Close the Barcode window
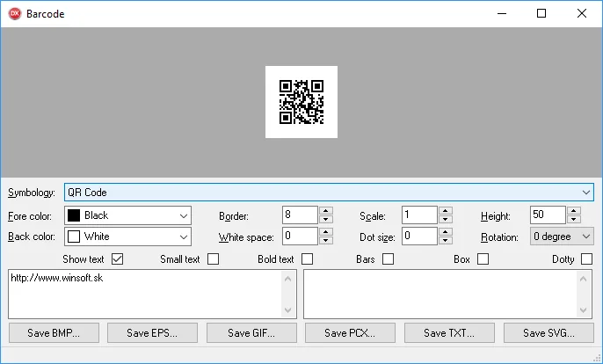The width and height of the screenshot is (603, 364). (x=582, y=13)
